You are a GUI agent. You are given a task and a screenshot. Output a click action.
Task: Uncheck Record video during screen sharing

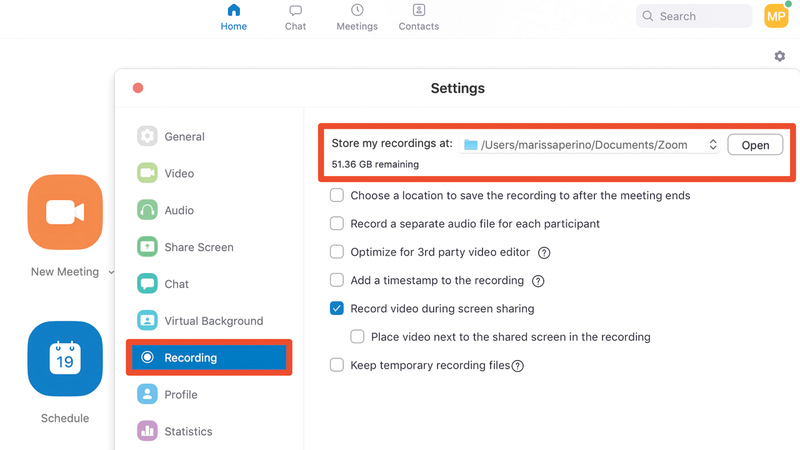point(337,309)
